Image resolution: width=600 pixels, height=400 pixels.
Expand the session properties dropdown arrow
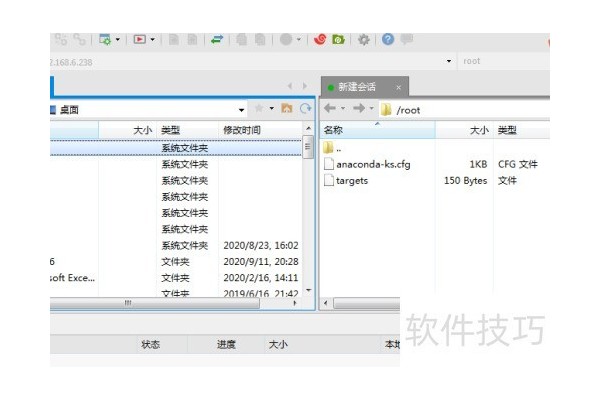pyautogui.click(x=118, y=39)
